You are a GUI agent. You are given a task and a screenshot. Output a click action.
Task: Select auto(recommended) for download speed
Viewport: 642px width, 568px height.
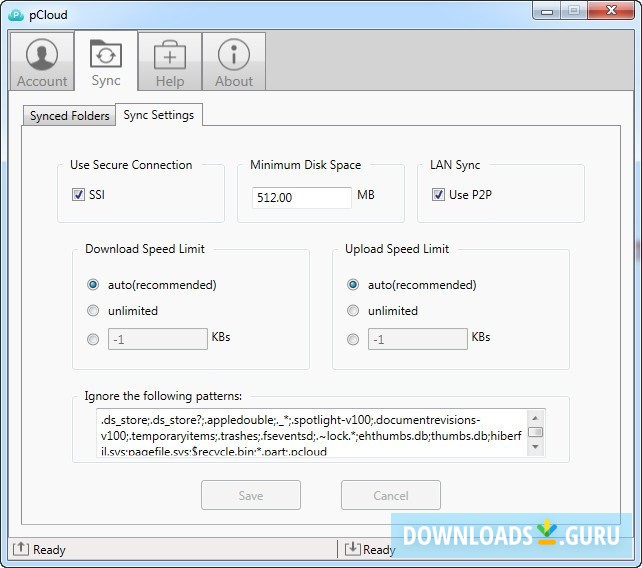click(x=93, y=285)
